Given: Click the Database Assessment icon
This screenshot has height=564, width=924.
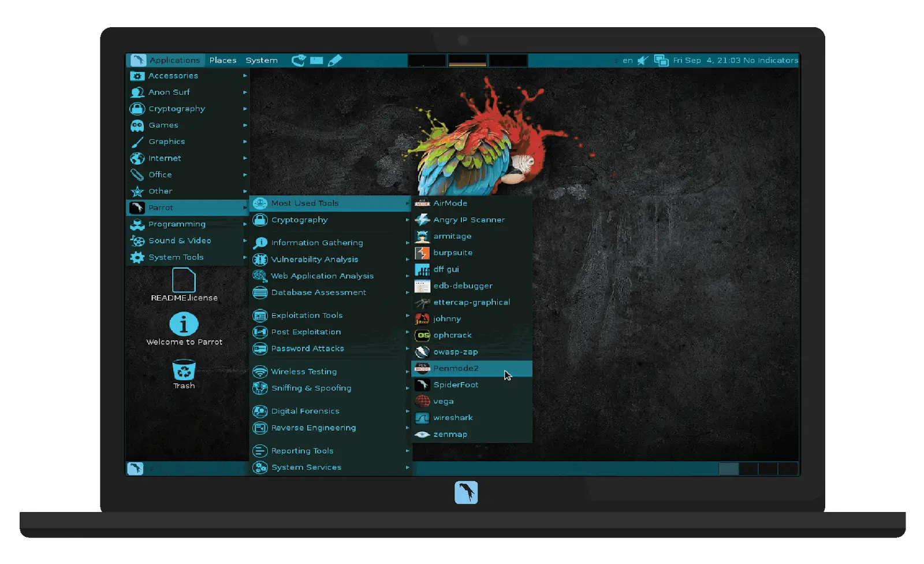Looking at the screenshot, I should [260, 292].
